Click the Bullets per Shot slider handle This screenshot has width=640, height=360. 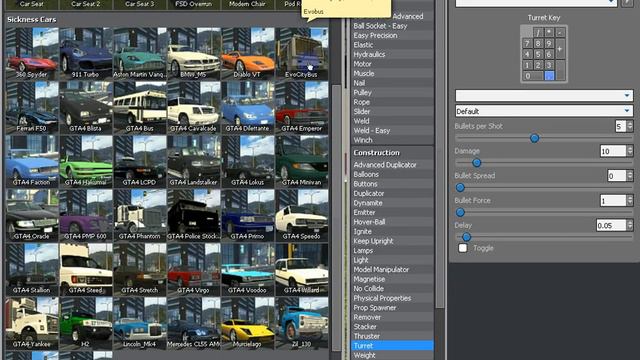click(x=534, y=138)
